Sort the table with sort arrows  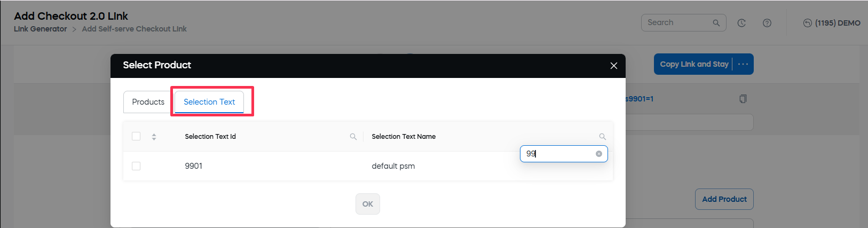click(x=154, y=137)
